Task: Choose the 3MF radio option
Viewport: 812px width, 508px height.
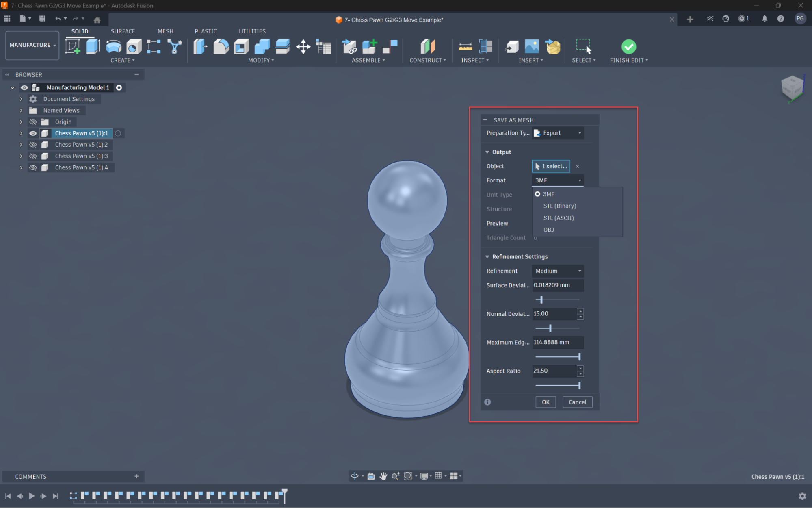Action: pos(537,194)
